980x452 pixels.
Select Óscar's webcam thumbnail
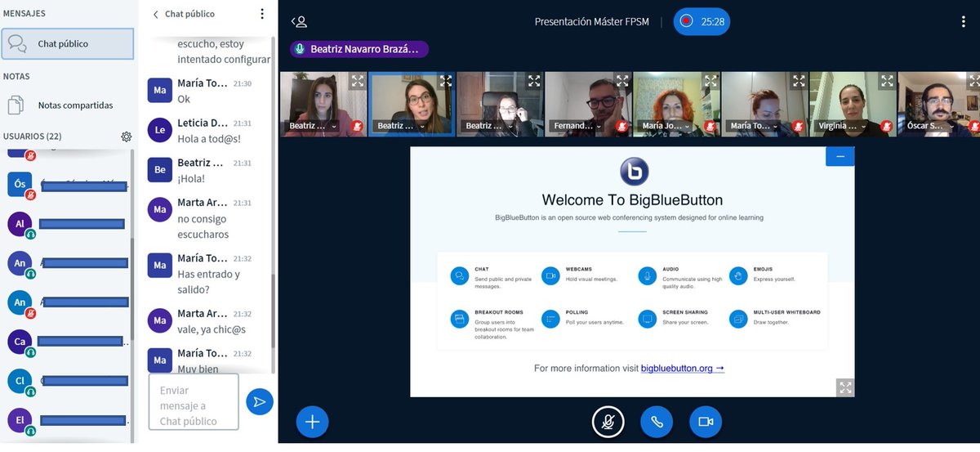click(x=938, y=104)
